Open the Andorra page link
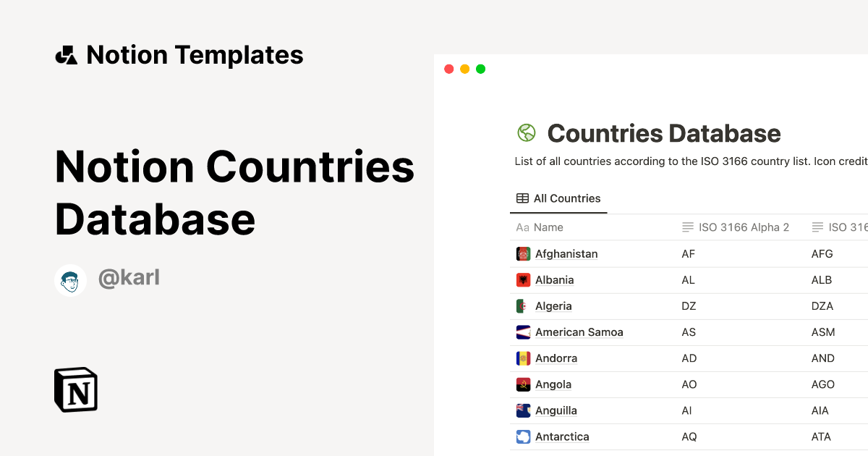The image size is (868, 456). pos(556,358)
